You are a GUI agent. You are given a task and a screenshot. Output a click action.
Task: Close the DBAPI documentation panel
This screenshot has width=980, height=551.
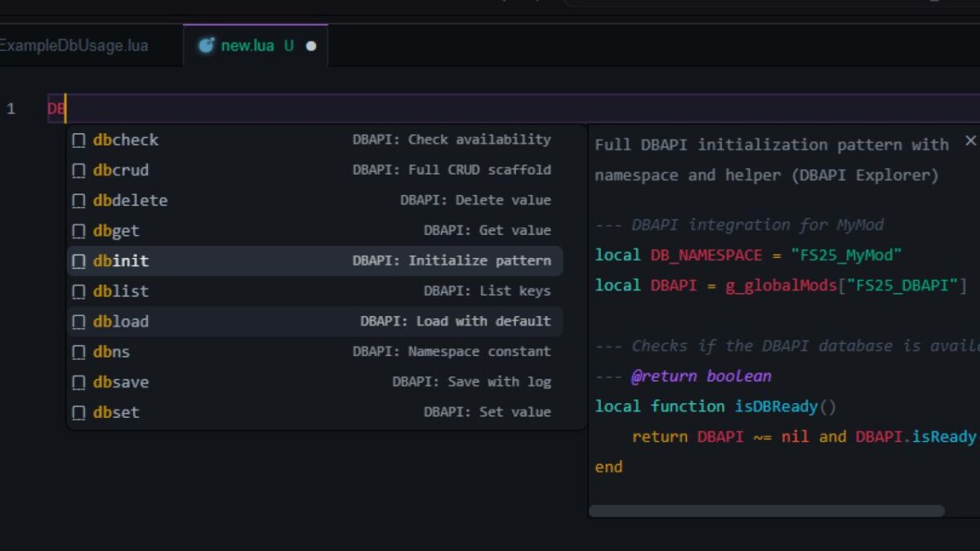[970, 140]
